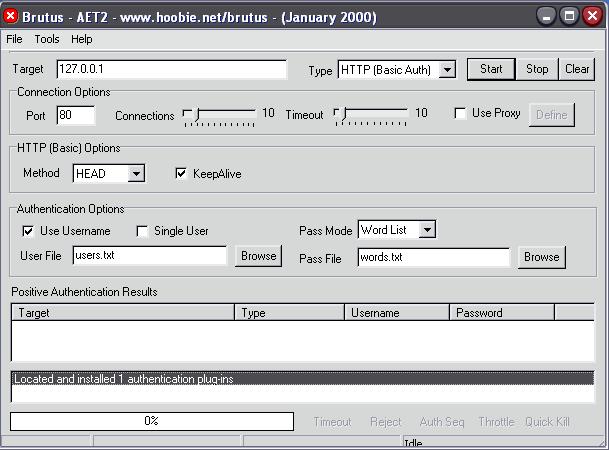Screen dimensions: 609x450
Task: Click the Reject status indicator
Action: click(386, 422)
